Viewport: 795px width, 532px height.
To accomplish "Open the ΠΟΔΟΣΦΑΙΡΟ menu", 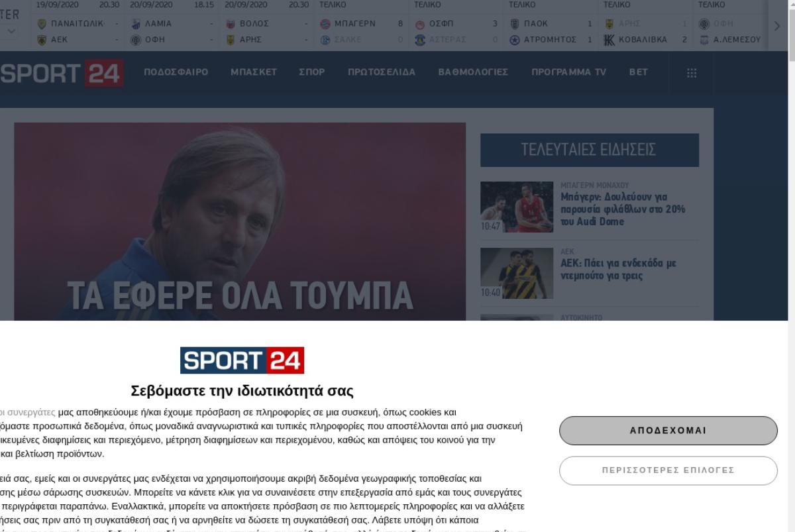I will (x=176, y=72).
